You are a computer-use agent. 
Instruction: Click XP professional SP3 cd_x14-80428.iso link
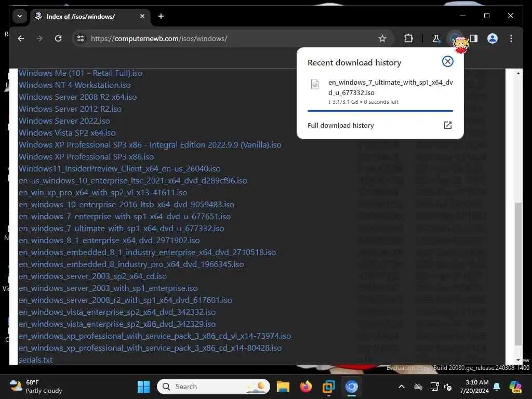point(150,348)
